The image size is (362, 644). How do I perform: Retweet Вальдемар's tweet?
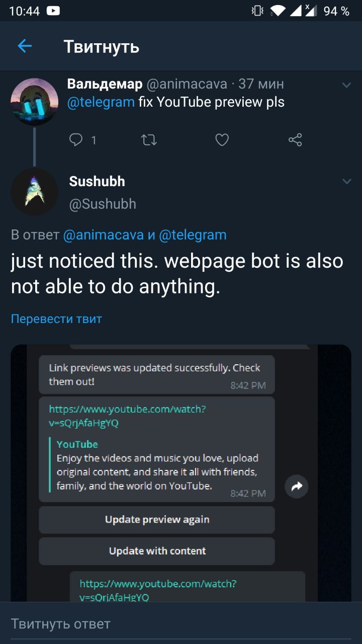pyautogui.click(x=149, y=140)
